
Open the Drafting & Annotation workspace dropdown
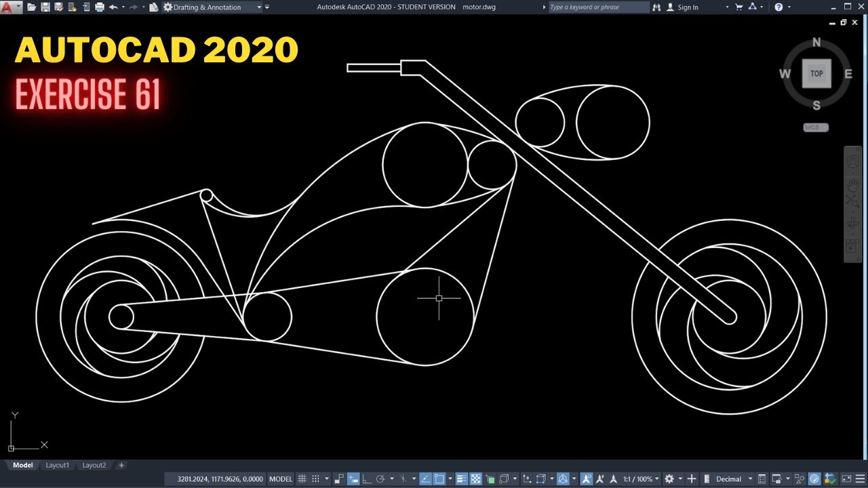click(212, 7)
